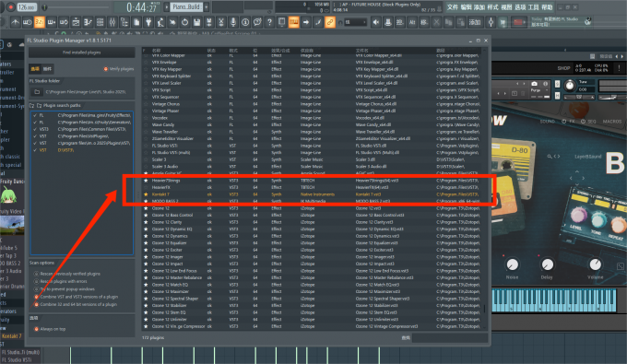Click arrow left of pattern selector
Viewport: 627px width, 364px height.
[x=167, y=6]
